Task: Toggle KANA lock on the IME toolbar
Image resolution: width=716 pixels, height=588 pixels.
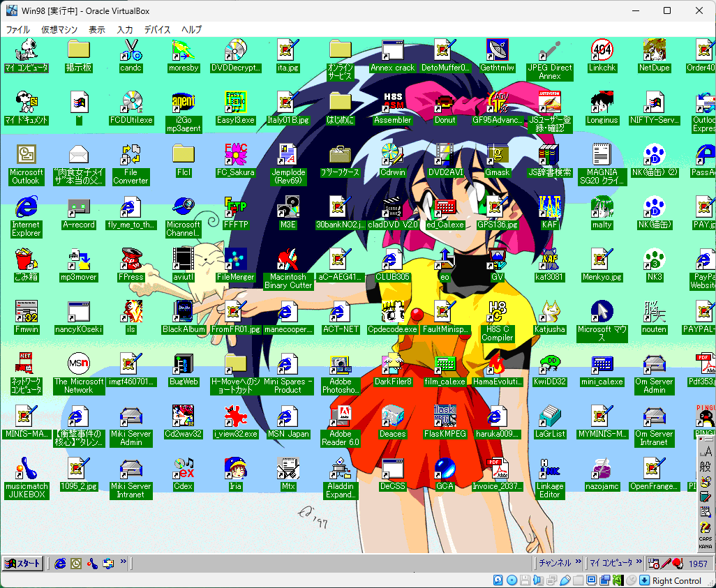Action: pyautogui.click(x=705, y=546)
